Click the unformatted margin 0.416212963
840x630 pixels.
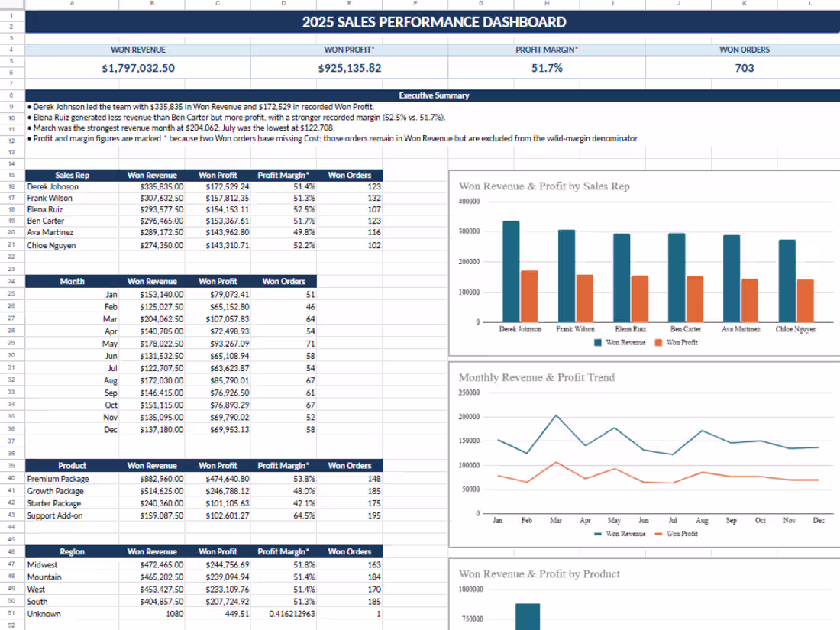click(283, 614)
